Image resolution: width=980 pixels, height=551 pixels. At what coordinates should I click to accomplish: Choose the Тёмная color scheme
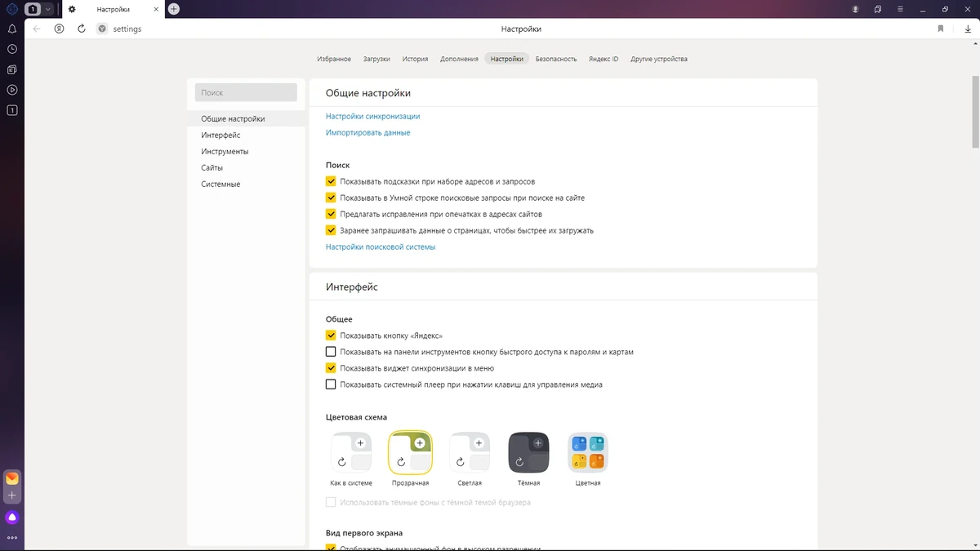[528, 452]
